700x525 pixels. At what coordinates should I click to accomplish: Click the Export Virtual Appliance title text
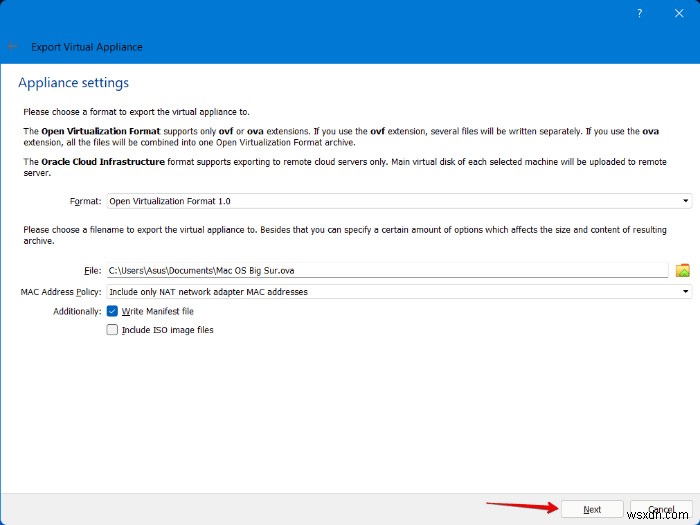click(87, 47)
